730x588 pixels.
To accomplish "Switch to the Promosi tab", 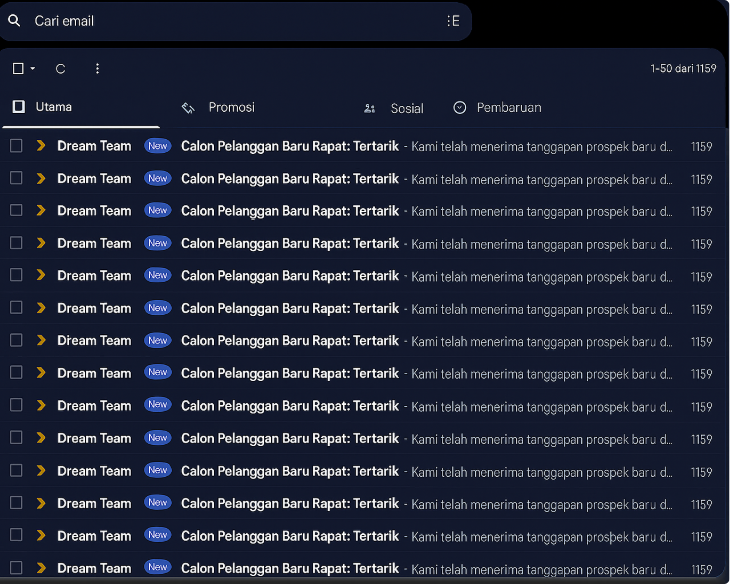I will tap(230, 108).
